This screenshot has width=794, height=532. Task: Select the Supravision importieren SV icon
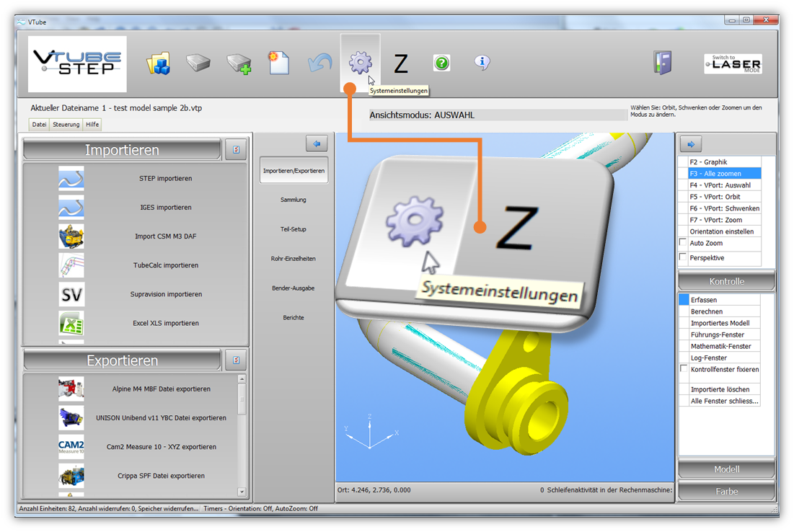pyautogui.click(x=71, y=294)
